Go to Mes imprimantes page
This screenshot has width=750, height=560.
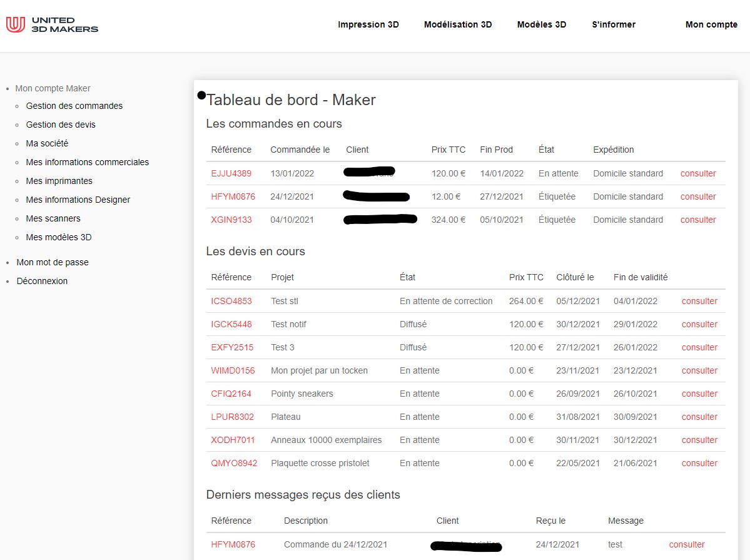click(59, 181)
